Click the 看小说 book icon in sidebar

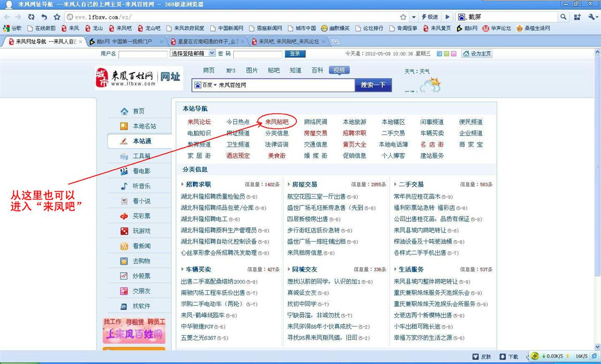(x=124, y=201)
